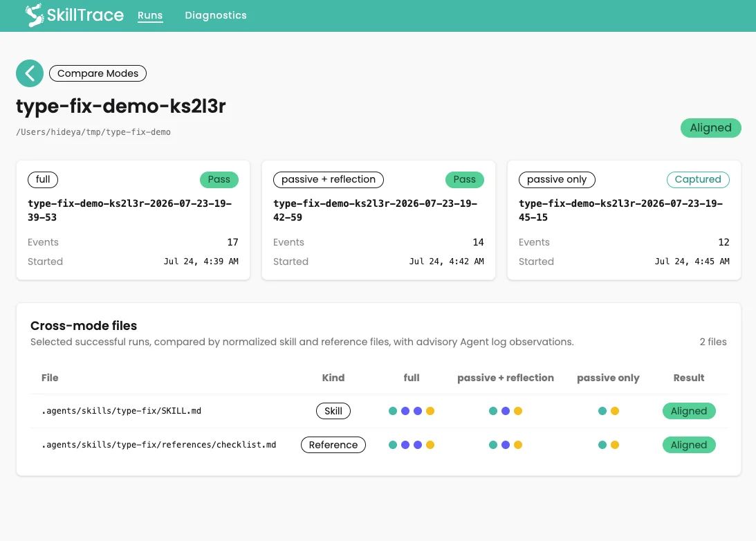Viewport: 756px width, 541px height.
Task: Click the Aligned result badge for checklist.md
Action: click(689, 445)
